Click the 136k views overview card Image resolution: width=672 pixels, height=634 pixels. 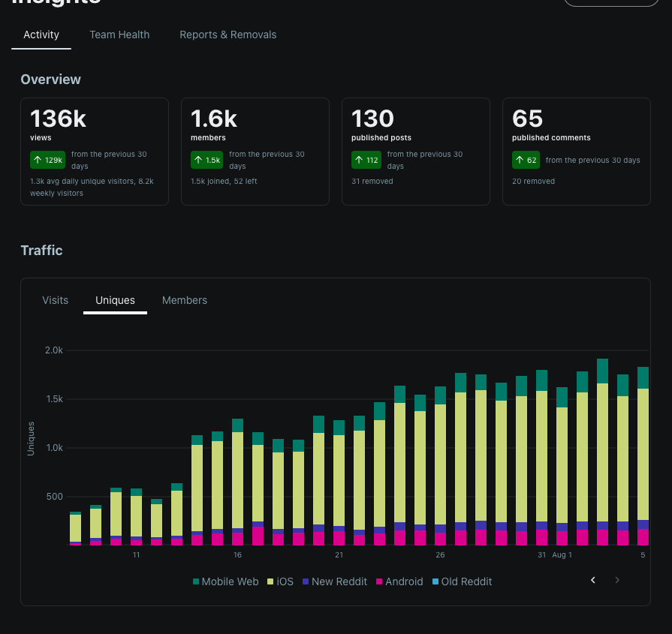(x=95, y=152)
